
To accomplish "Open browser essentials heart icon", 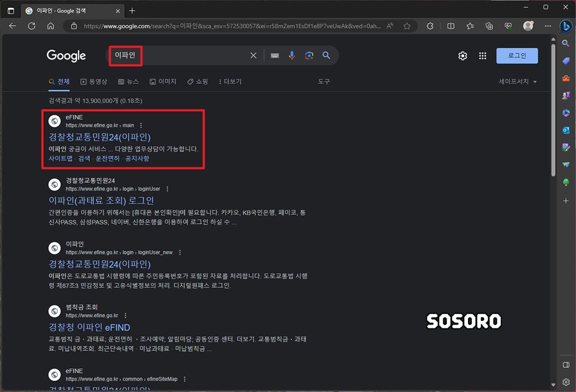I will click(508, 26).
